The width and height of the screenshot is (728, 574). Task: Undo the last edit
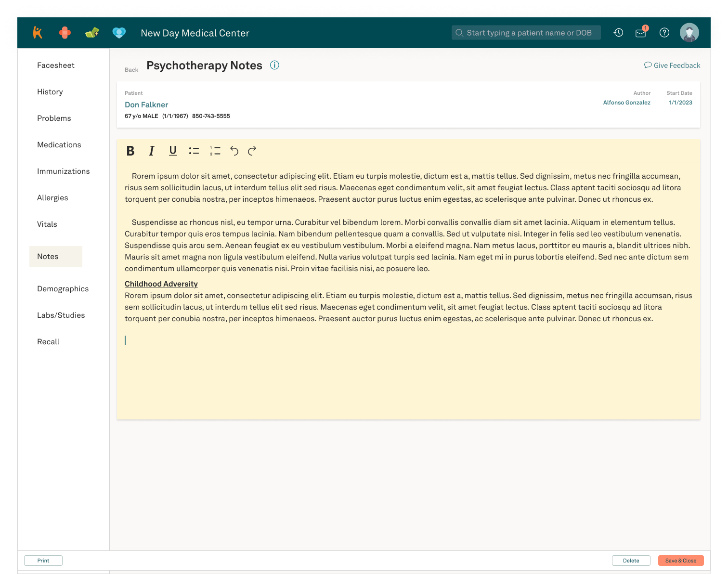234,151
